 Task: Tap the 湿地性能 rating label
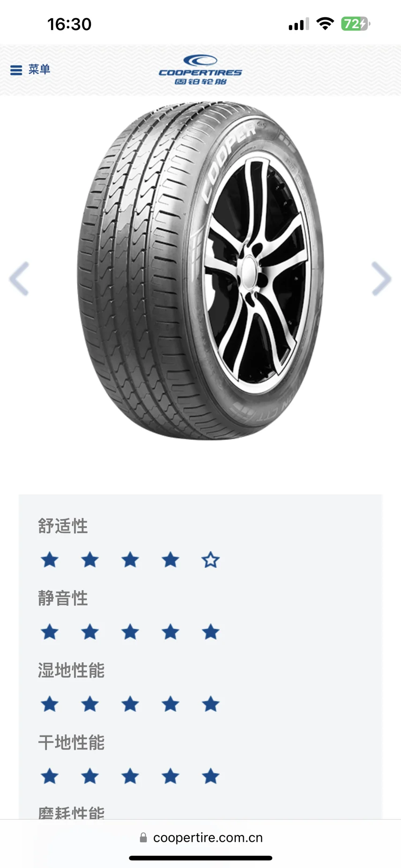(x=71, y=670)
